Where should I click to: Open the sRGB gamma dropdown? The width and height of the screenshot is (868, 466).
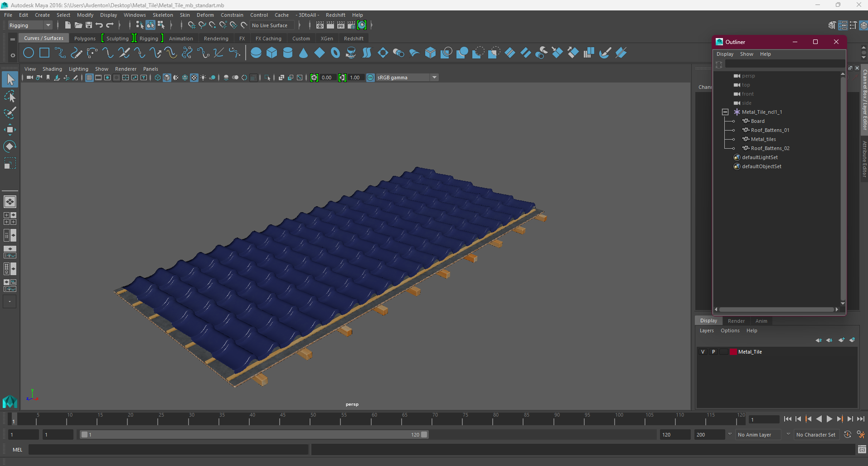coord(407,78)
